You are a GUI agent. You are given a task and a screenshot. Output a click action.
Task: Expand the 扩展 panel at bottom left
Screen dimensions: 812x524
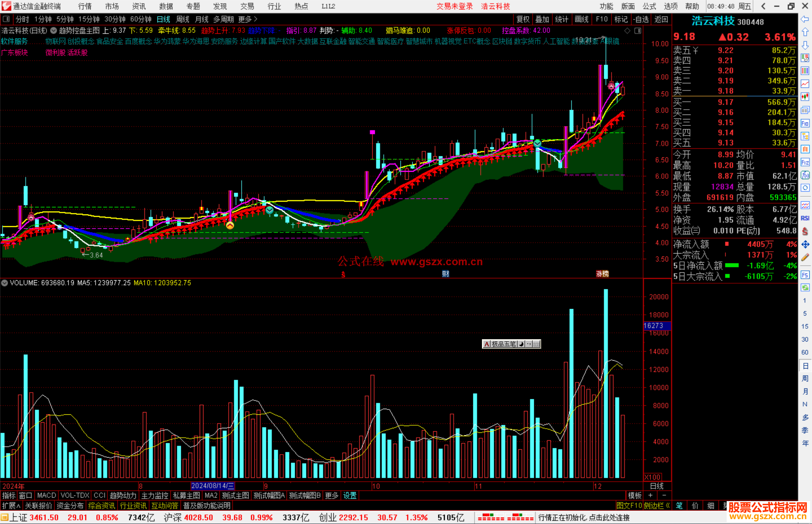click(11, 506)
